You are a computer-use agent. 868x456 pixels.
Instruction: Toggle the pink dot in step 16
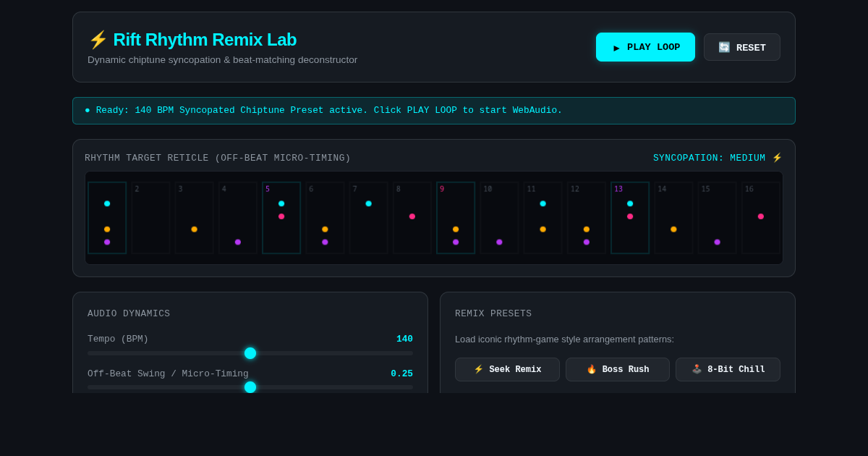761,216
